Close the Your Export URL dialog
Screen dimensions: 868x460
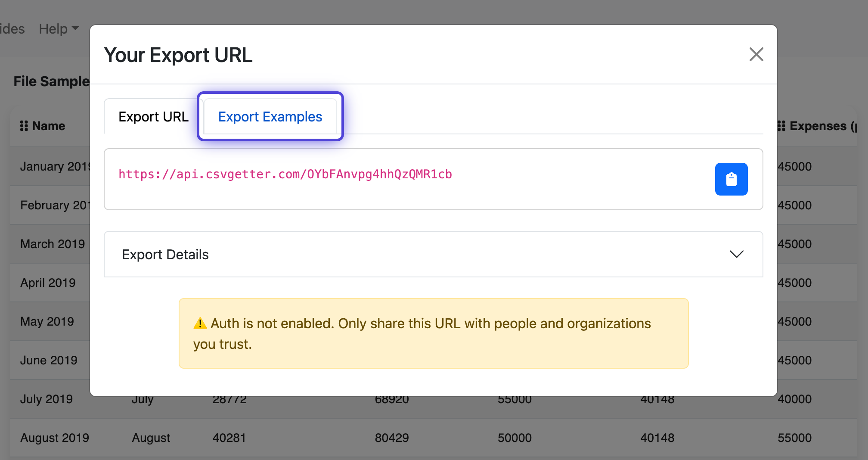(756, 55)
